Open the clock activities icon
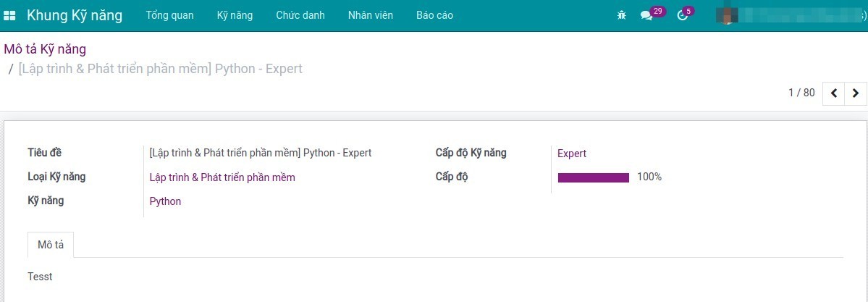Image resolution: width=868 pixels, height=302 pixels. (682, 15)
